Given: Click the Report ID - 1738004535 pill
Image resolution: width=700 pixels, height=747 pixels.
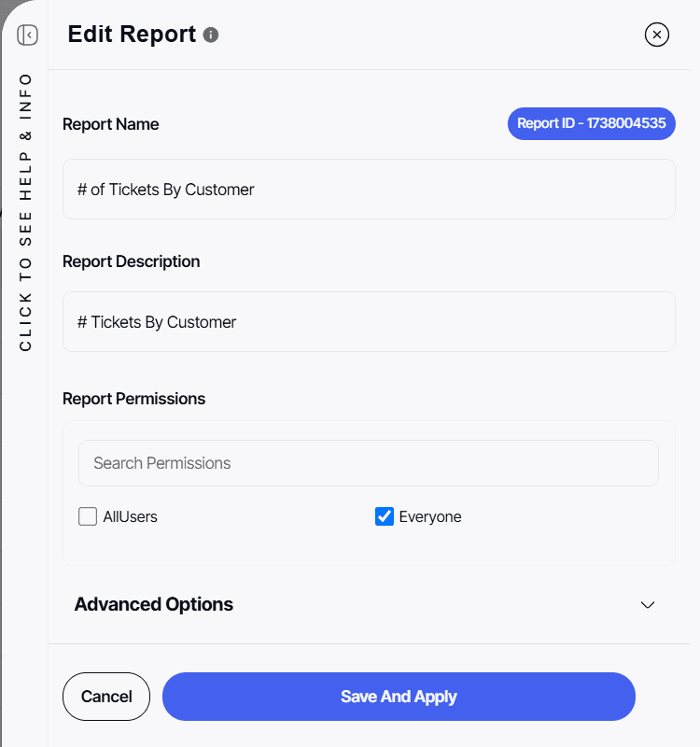Looking at the screenshot, I should point(591,123).
